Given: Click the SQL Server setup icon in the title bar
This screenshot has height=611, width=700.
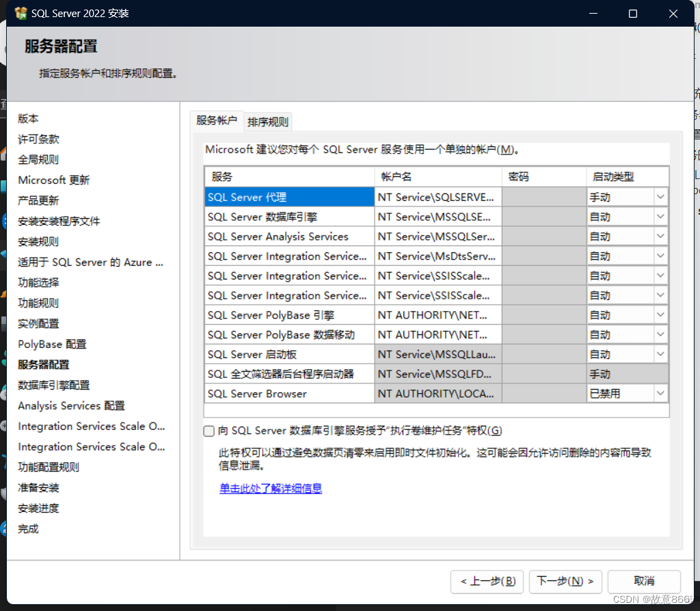Looking at the screenshot, I should click(21, 12).
